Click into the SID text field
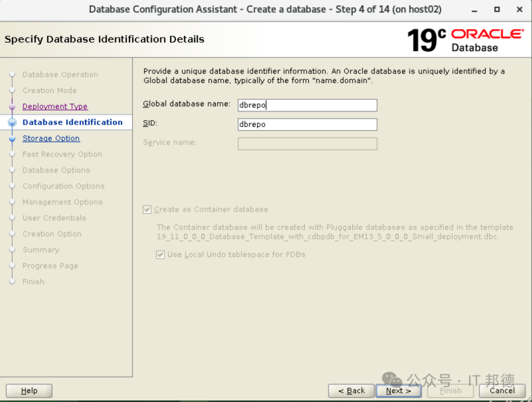The height and width of the screenshot is (402, 532). (x=307, y=124)
